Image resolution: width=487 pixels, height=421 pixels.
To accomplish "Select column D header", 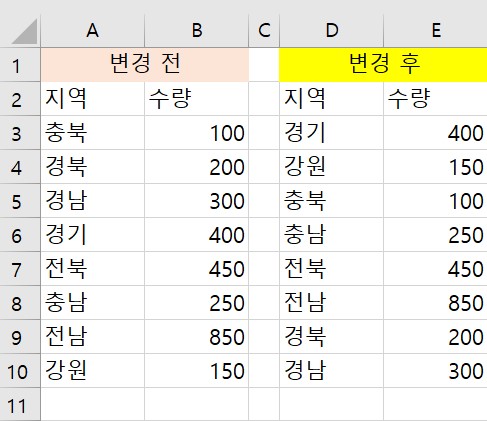I will pyautogui.click(x=332, y=30).
